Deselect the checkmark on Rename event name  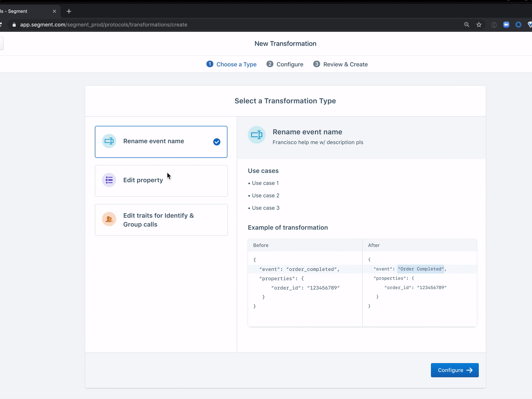point(216,142)
